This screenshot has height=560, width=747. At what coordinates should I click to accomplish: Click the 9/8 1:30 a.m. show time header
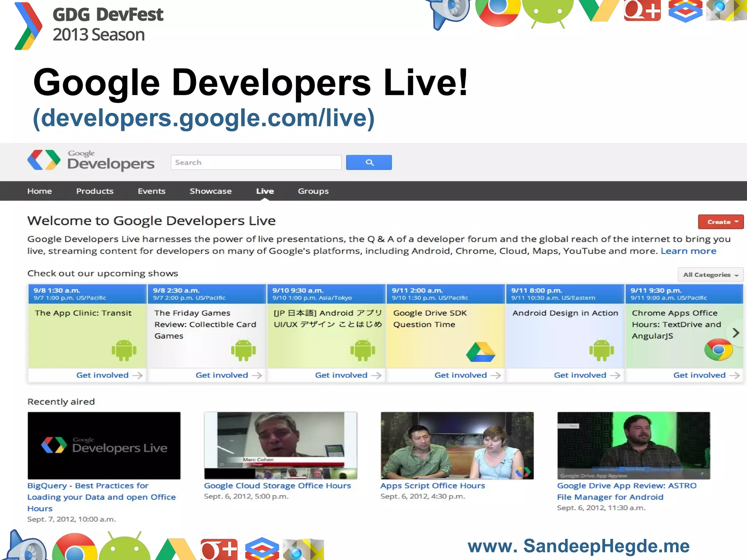pos(87,294)
